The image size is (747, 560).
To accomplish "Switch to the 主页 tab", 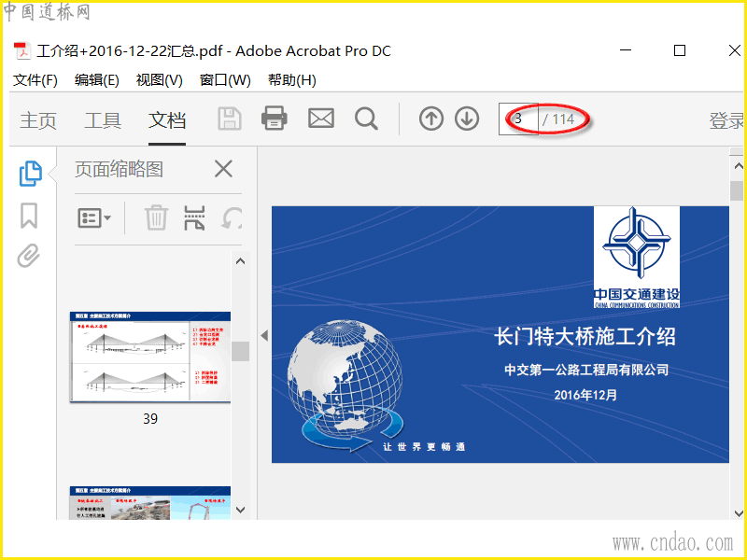I will click(38, 120).
